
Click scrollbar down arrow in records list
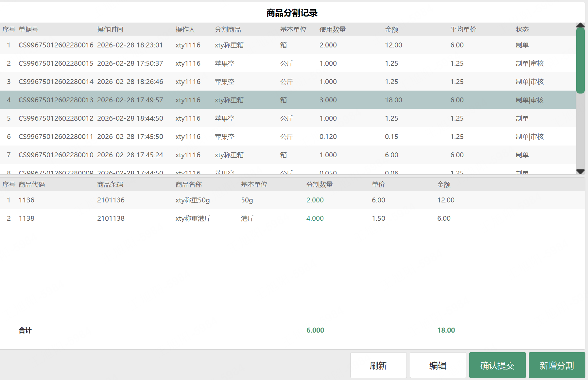click(580, 171)
